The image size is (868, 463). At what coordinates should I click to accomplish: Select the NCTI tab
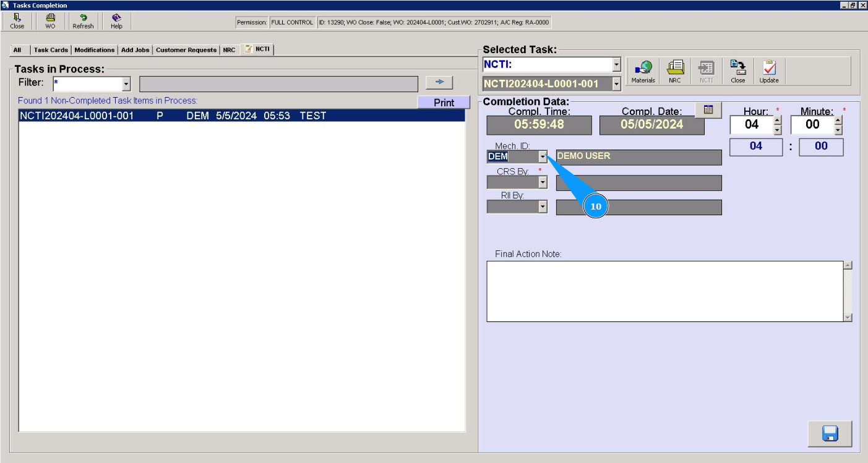pos(257,49)
